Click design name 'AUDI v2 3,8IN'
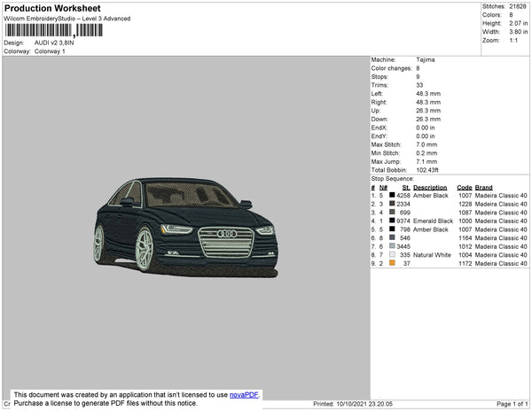532x411 pixels. click(54, 43)
